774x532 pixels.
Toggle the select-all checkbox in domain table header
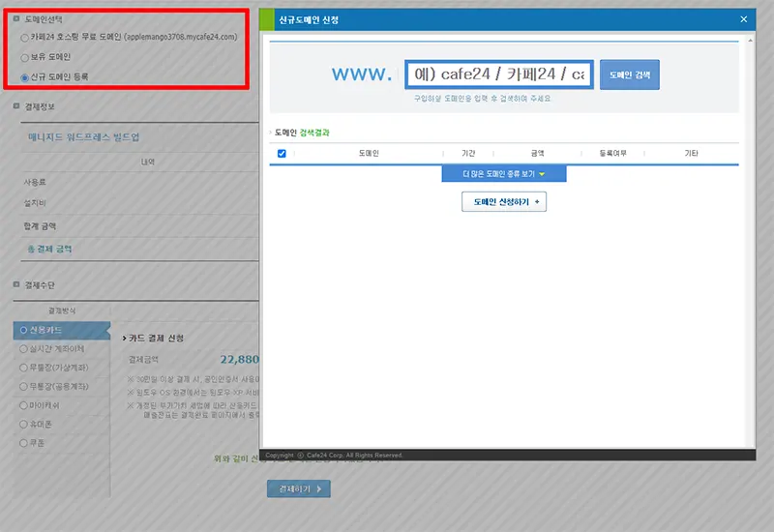[x=282, y=154]
